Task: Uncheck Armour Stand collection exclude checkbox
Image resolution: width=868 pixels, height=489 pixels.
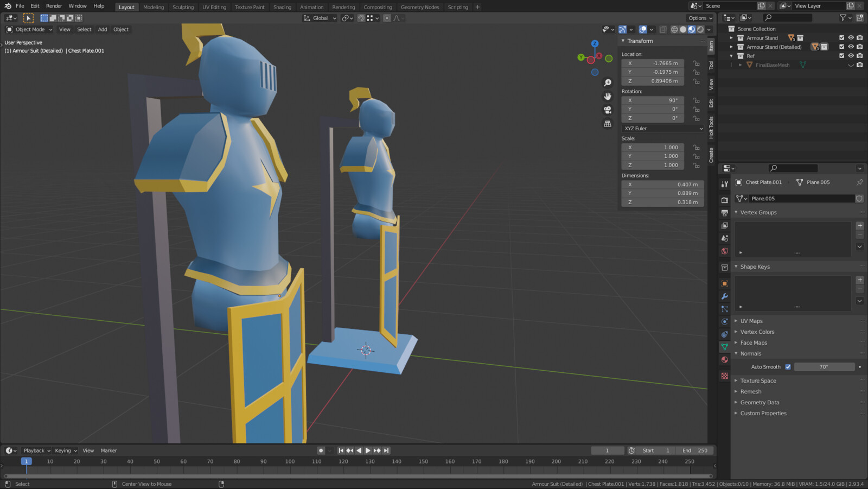Action: (842, 38)
